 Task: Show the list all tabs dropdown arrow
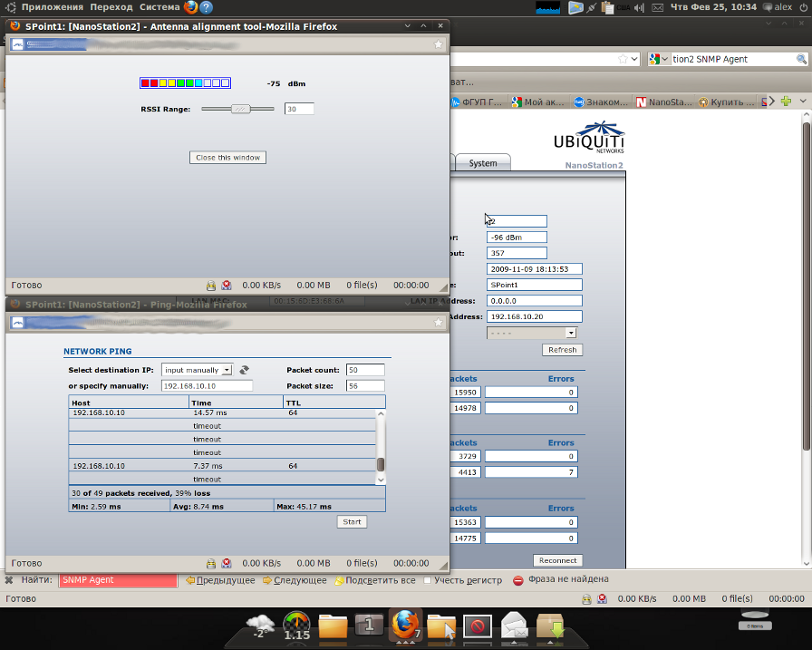point(803,102)
